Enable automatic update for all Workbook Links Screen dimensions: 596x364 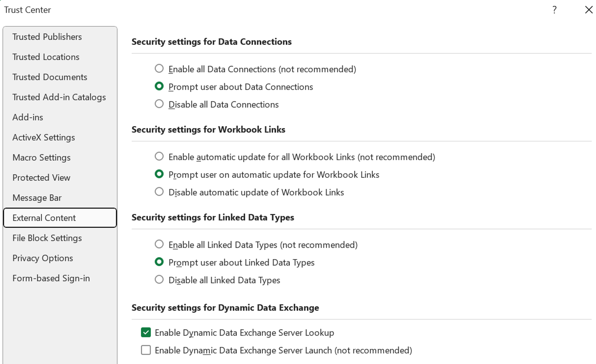(x=159, y=156)
